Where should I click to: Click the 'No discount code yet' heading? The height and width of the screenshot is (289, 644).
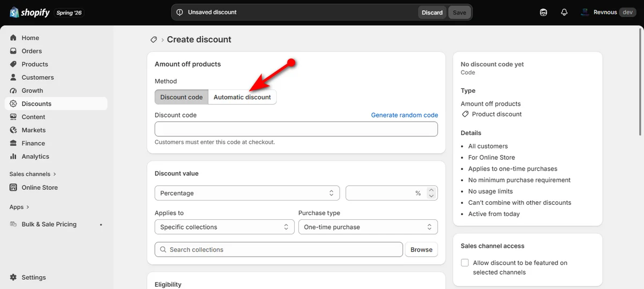pos(492,64)
